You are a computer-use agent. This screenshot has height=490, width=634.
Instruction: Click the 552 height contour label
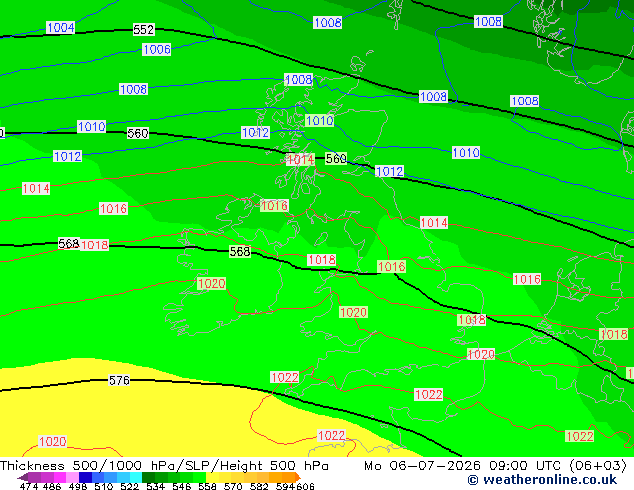(144, 30)
